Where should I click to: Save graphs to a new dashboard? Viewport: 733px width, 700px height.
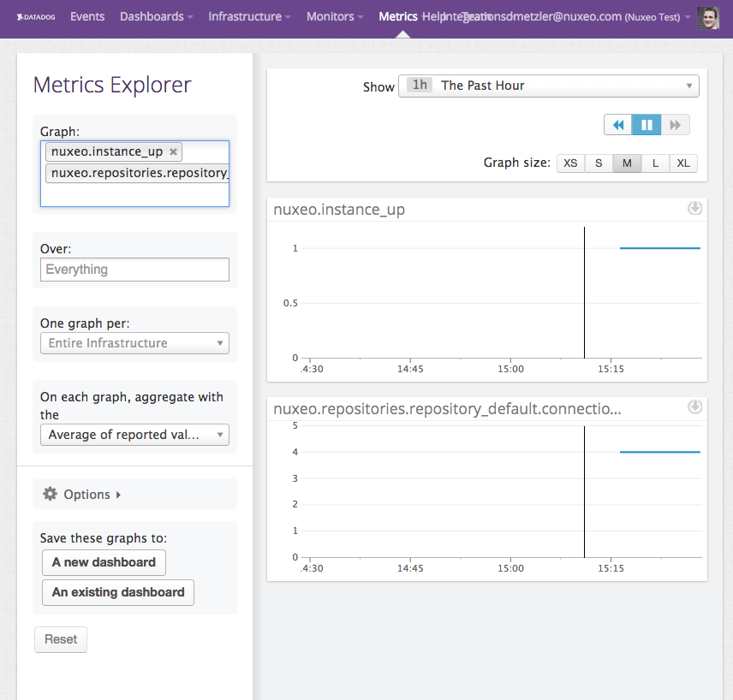click(104, 562)
